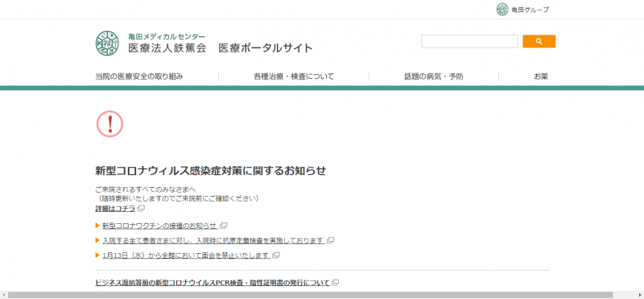The height and width of the screenshot is (299, 644).
Task: Open the 亀田グループ link
Action: click(530, 10)
